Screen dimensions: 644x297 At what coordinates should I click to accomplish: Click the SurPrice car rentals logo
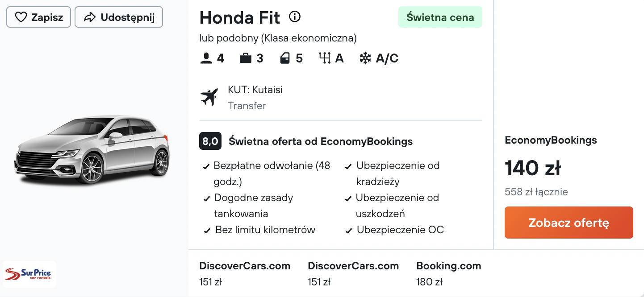pyautogui.click(x=30, y=274)
